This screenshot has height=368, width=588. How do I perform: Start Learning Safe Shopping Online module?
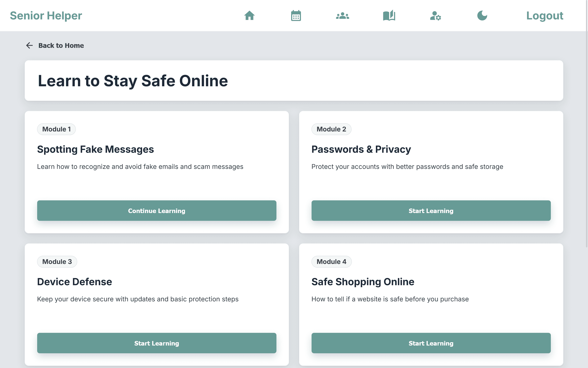431,343
